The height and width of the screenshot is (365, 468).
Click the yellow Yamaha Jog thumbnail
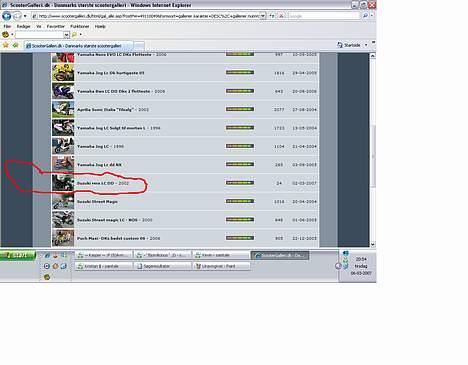63,73
